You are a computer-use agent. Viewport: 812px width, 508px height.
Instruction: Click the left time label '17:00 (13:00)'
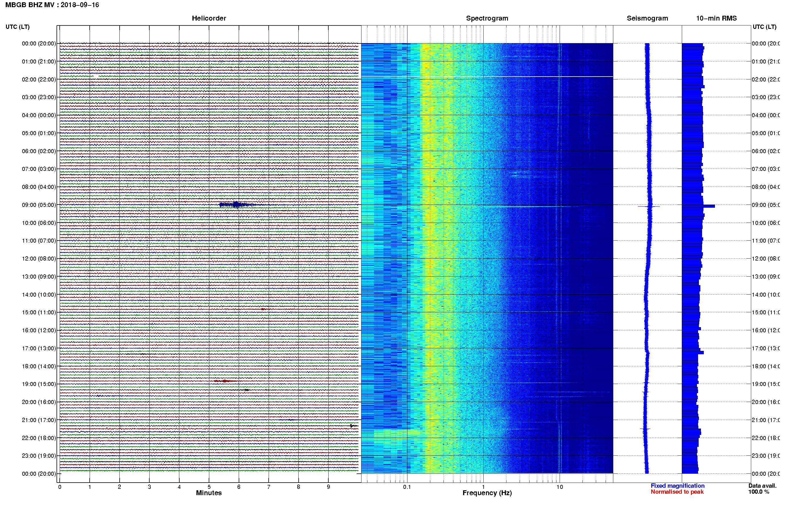pos(39,348)
